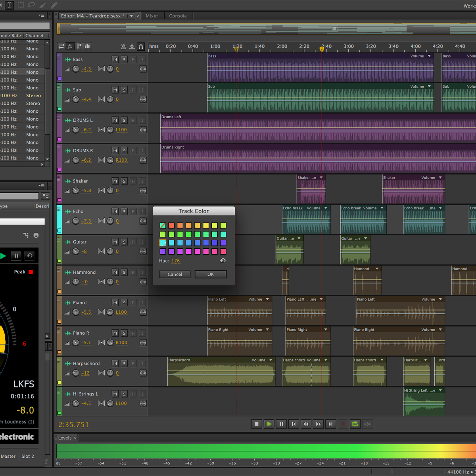Cancel the Track Color dialog
The image size is (476, 476).
click(175, 274)
